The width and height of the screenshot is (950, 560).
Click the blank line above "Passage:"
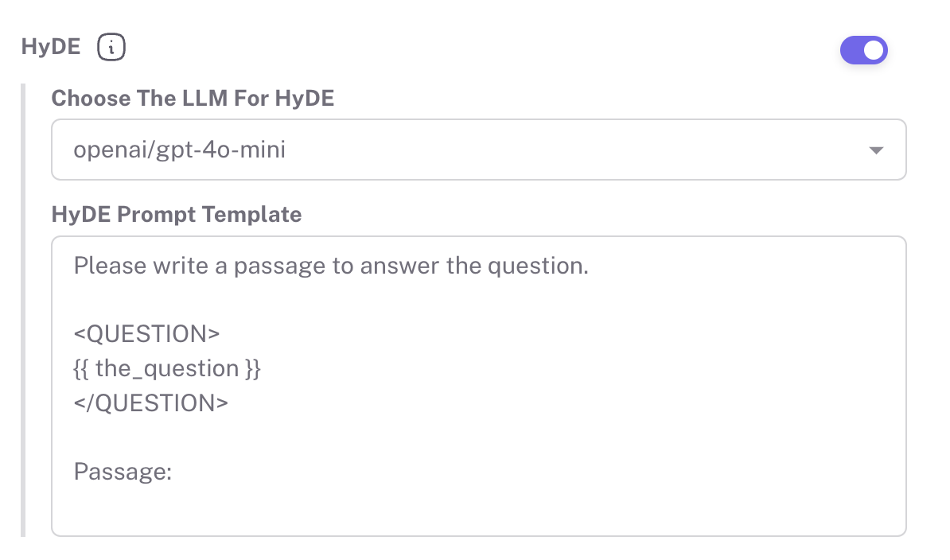click(x=318, y=437)
